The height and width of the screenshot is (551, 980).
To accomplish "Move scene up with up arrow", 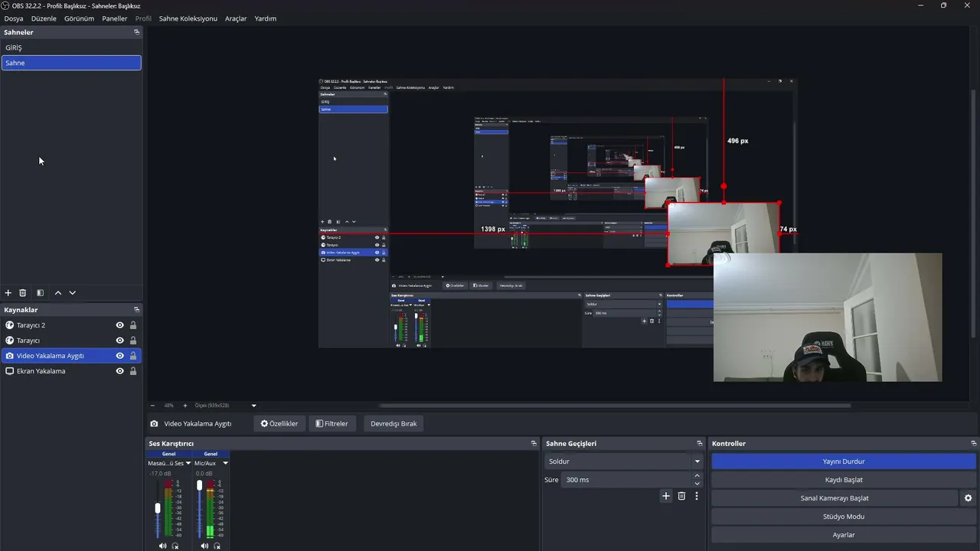I will 58,293.
